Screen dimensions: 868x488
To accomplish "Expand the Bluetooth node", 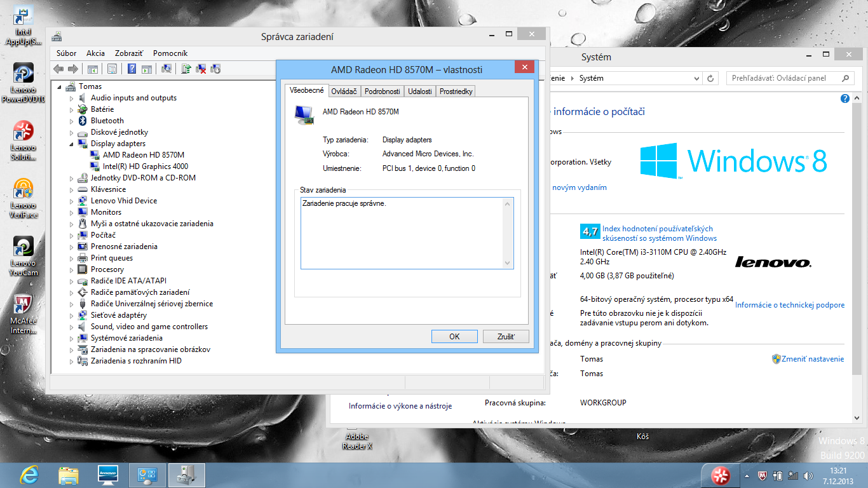I will coord(72,121).
